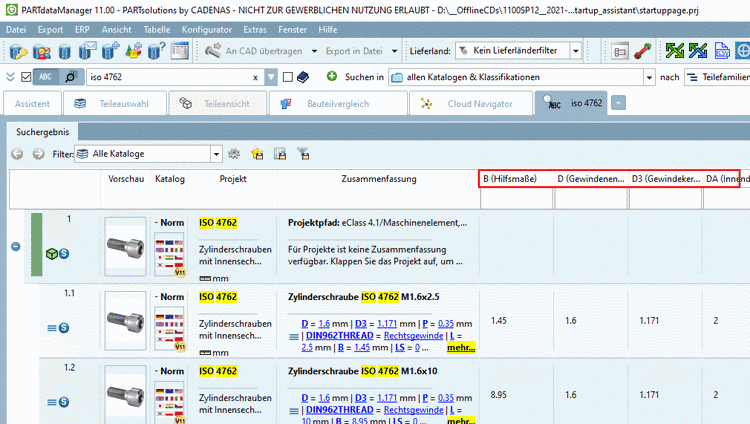The height and width of the screenshot is (424, 750).
Task: Click the filter settings gear icon
Action: pos(234,154)
